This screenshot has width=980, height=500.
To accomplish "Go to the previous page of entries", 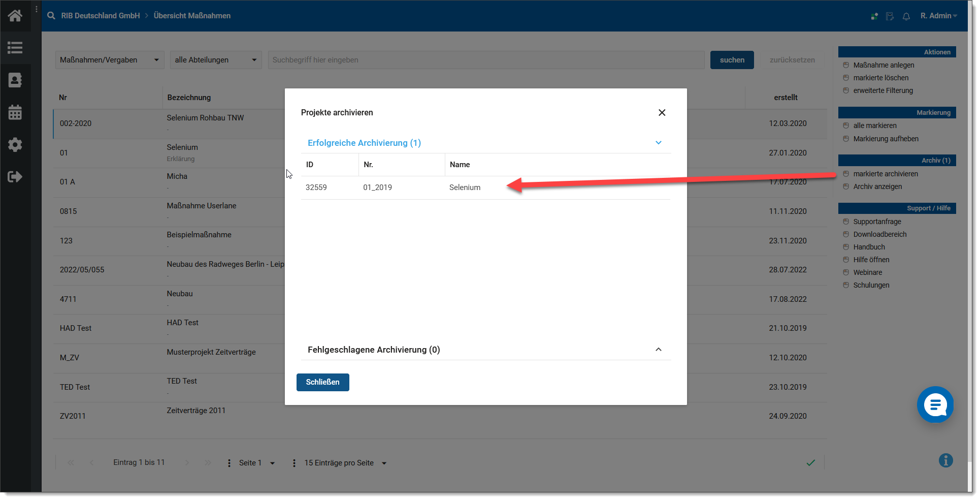I will pyautogui.click(x=91, y=462).
